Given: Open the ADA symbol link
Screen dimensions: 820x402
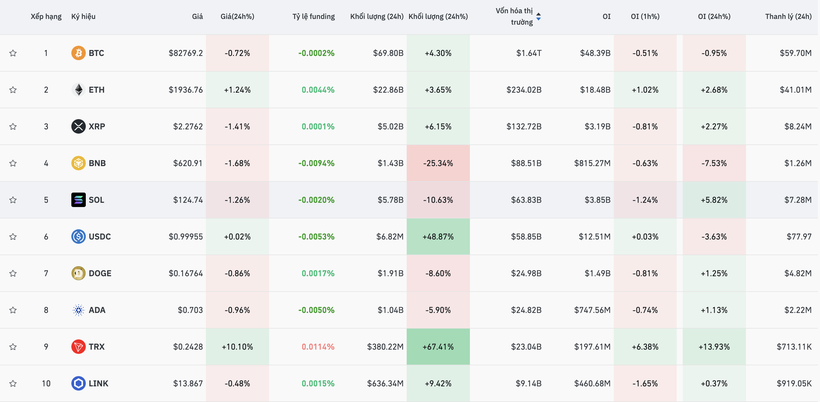Looking at the screenshot, I should [97, 310].
